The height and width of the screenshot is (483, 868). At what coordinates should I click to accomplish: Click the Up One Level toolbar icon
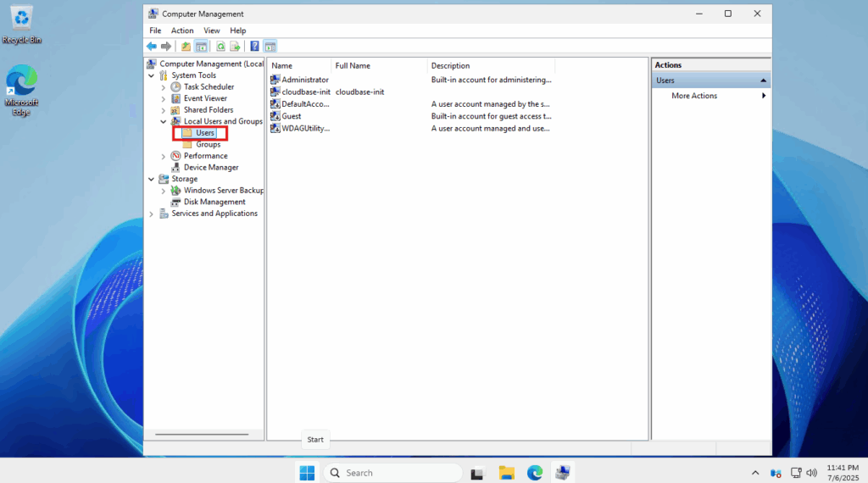tap(186, 47)
